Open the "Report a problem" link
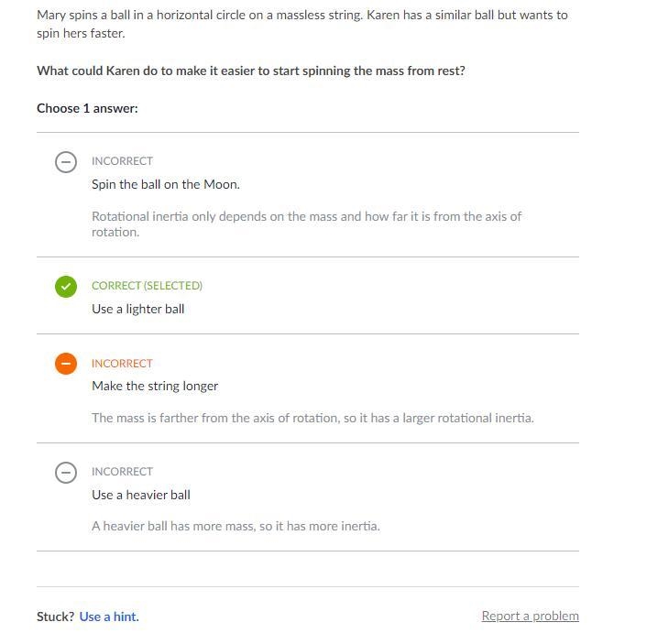 click(531, 616)
